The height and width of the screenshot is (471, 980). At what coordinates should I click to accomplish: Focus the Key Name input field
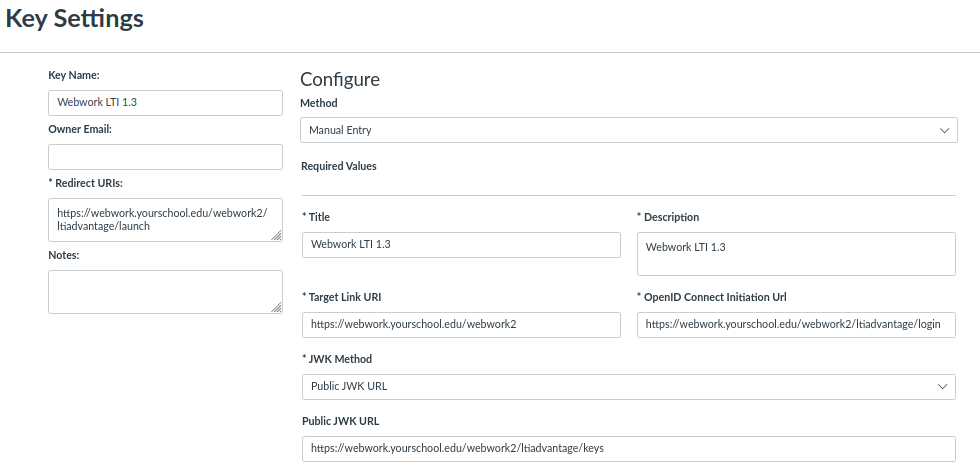166,102
